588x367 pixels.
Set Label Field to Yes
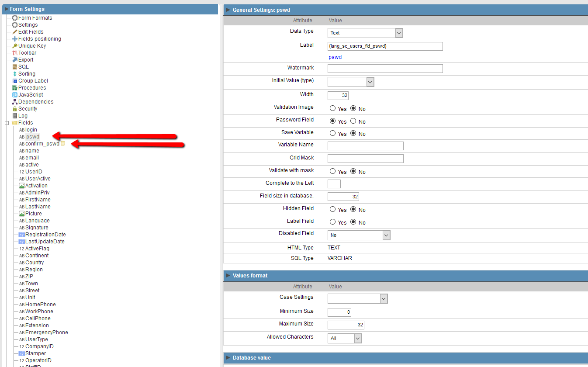point(333,222)
